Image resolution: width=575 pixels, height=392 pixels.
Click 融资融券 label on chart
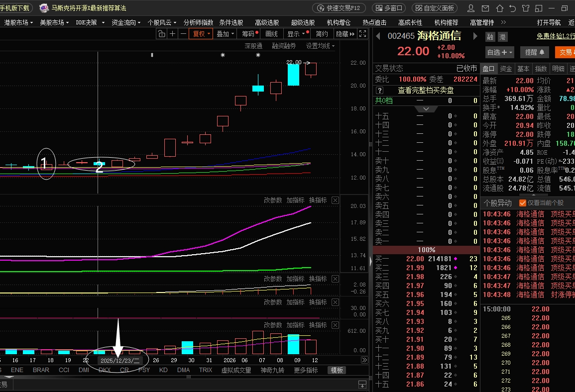point(284,46)
